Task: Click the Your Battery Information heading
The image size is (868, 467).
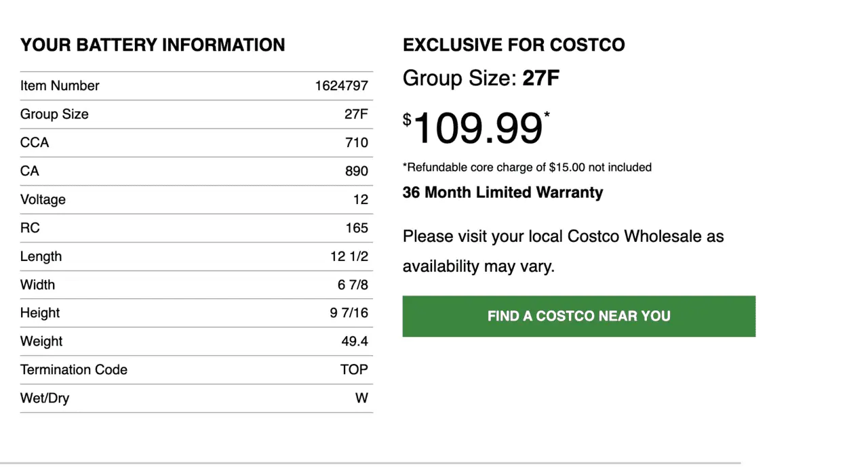Action: [x=153, y=45]
